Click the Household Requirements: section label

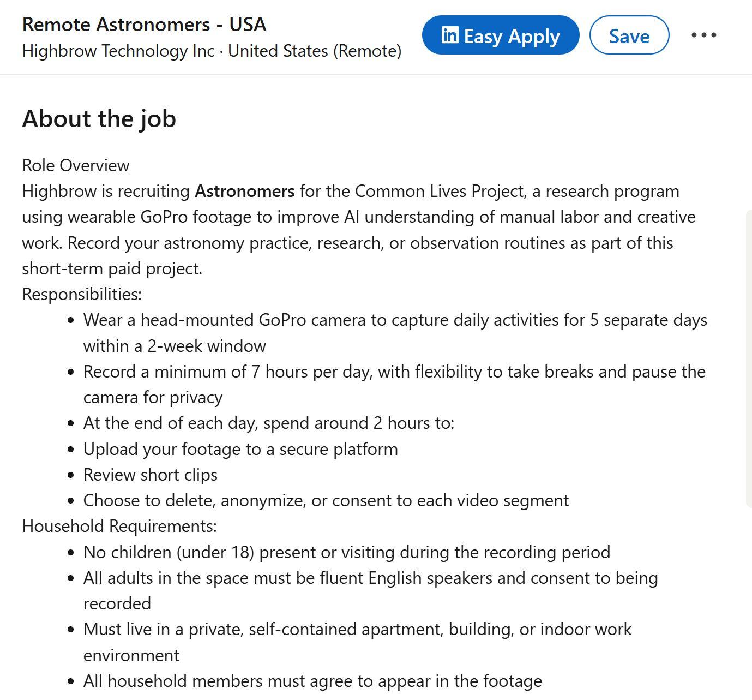click(x=119, y=527)
